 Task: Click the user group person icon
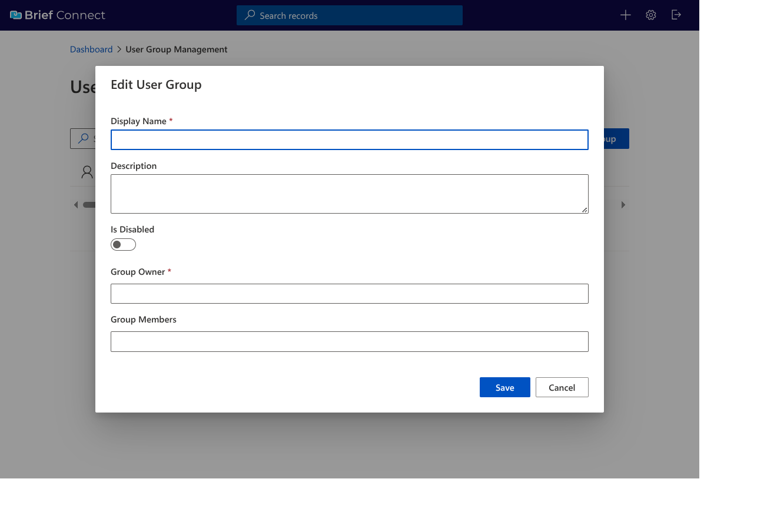[87, 171]
